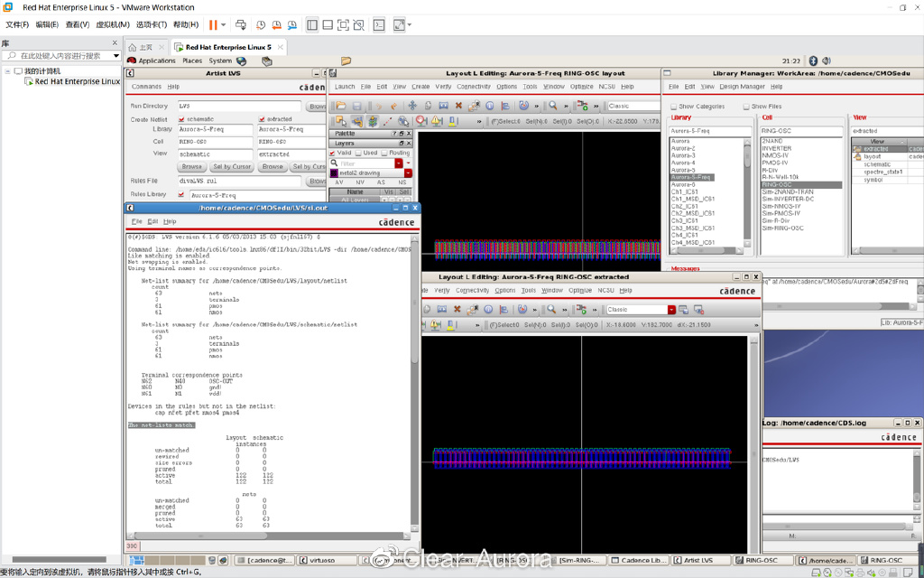Open VMware console view icon
This screenshot has height=578, width=924.
(x=380, y=24)
